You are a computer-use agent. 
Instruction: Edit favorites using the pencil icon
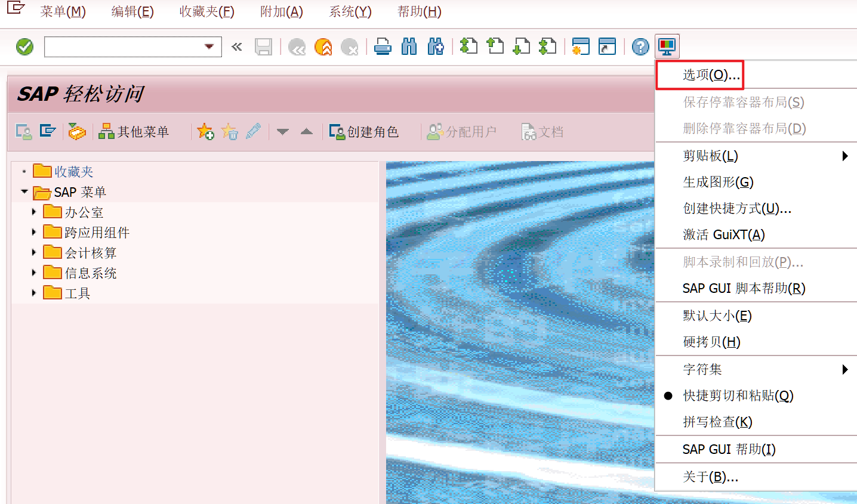253,131
